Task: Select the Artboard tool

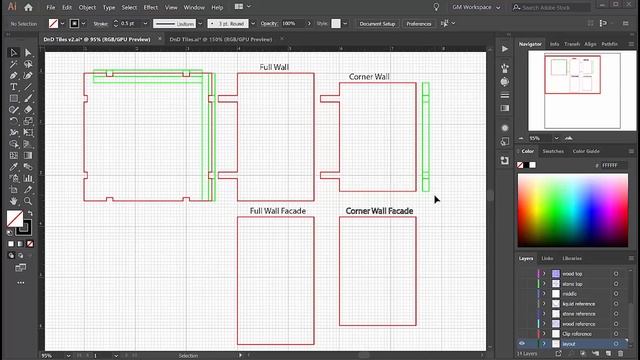Action: coord(13,190)
